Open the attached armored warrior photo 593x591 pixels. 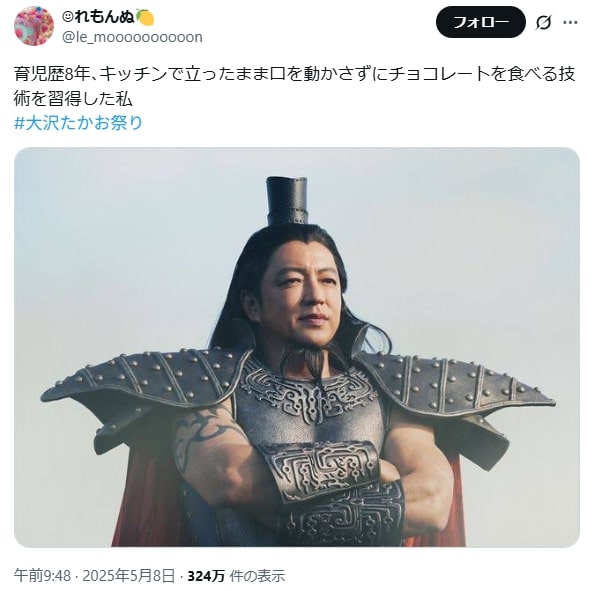[297, 347]
